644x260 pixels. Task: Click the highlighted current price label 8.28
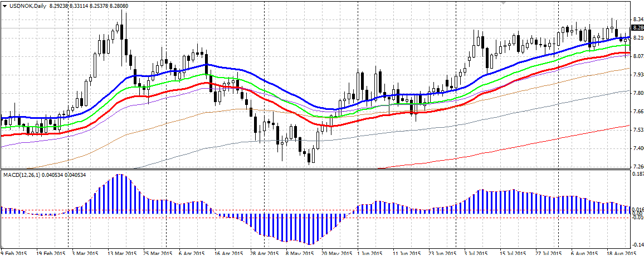click(638, 27)
